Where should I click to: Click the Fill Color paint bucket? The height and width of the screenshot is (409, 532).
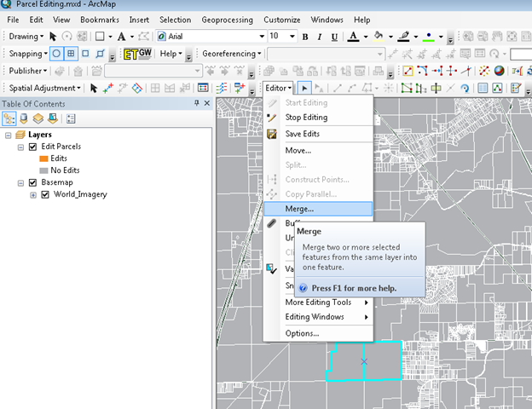379,37
